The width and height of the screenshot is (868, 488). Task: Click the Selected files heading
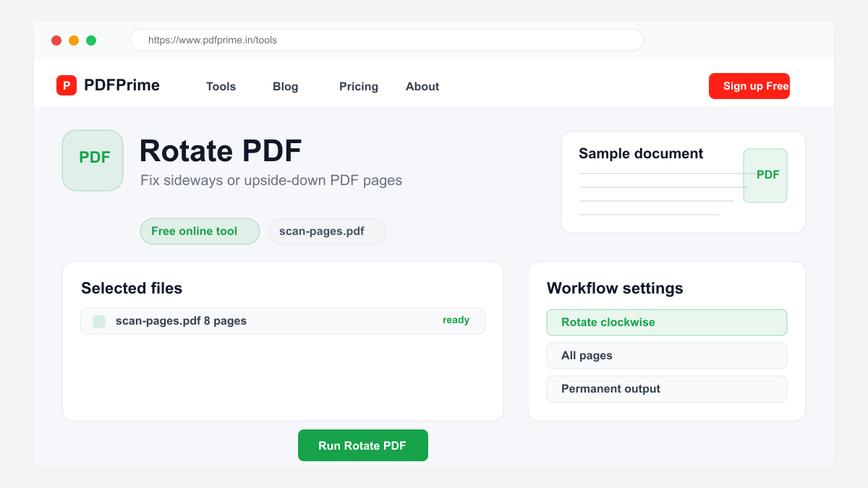point(132,288)
